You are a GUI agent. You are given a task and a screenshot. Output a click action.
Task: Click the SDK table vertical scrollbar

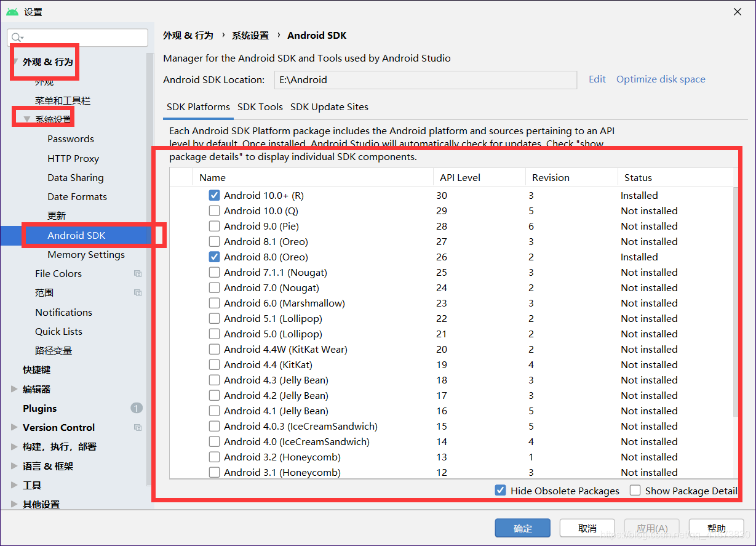click(x=736, y=302)
